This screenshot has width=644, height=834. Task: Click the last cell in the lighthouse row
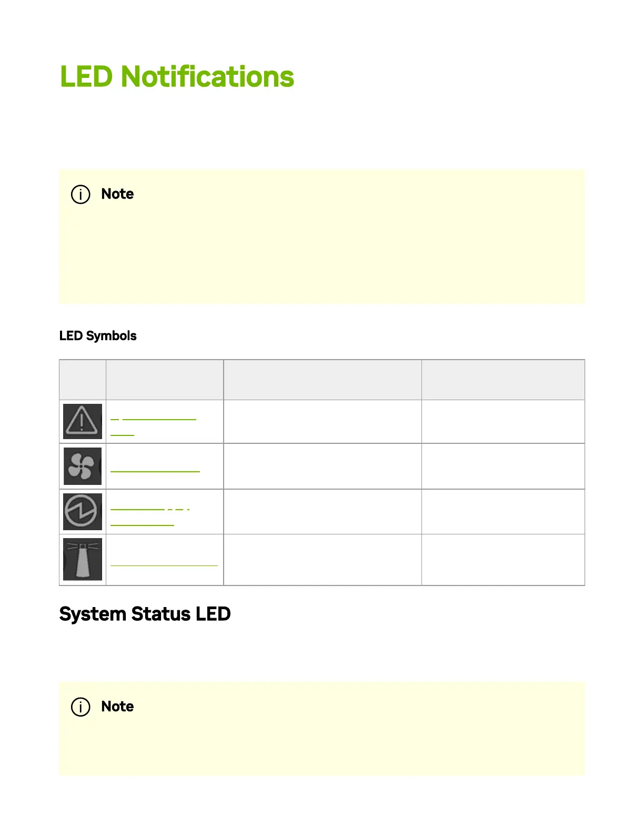(502, 559)
